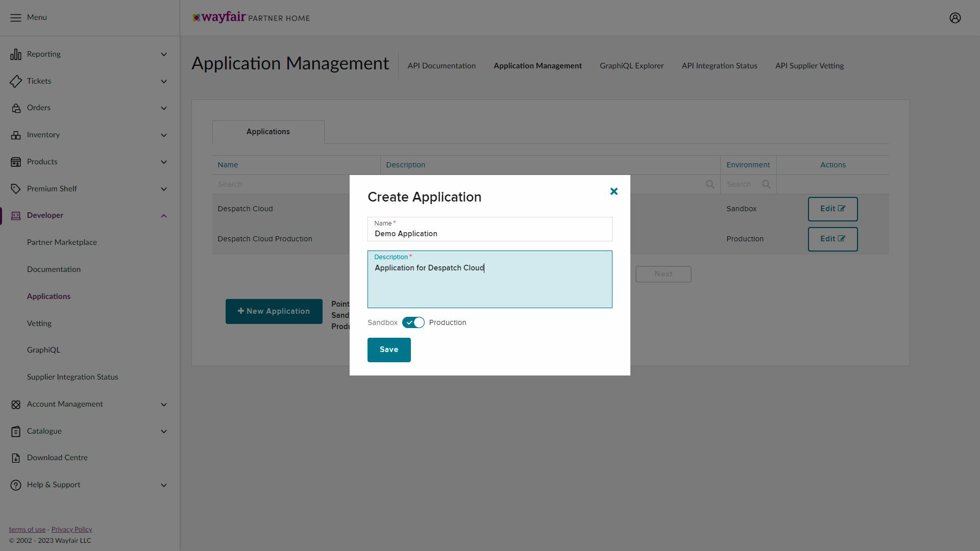Viewport: 980px width, 551px height.
Task: Open Applications in the Developer submenu
Action: pyautogui.click(x=48, y=296)
